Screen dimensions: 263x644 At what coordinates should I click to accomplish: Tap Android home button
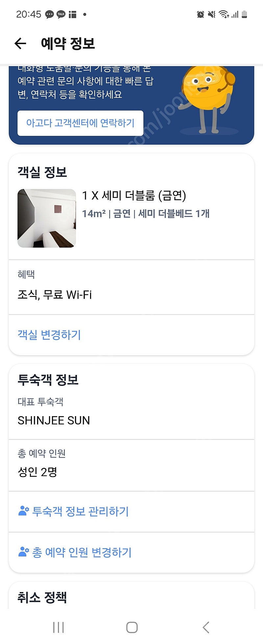tap(132, 627)
